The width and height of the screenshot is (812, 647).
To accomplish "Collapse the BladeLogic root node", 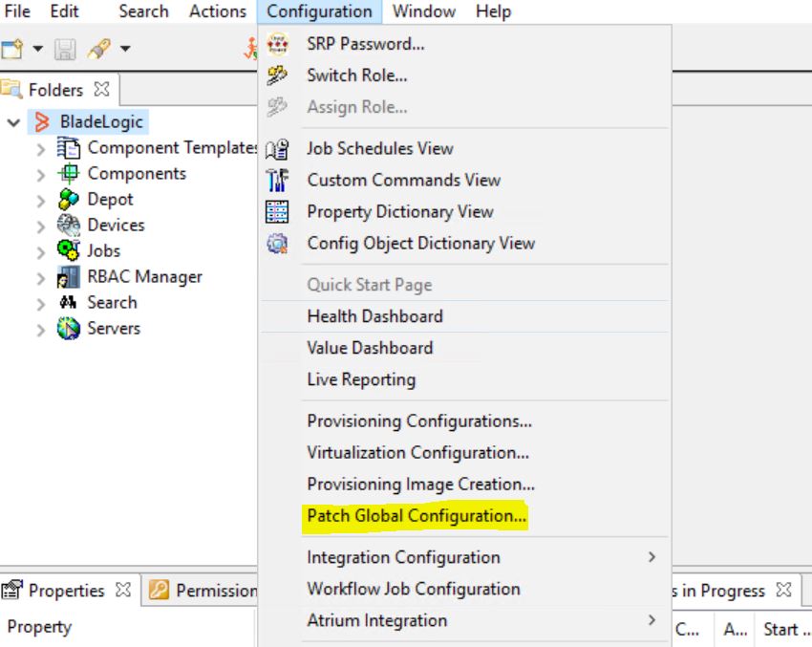I will point(13,123).
